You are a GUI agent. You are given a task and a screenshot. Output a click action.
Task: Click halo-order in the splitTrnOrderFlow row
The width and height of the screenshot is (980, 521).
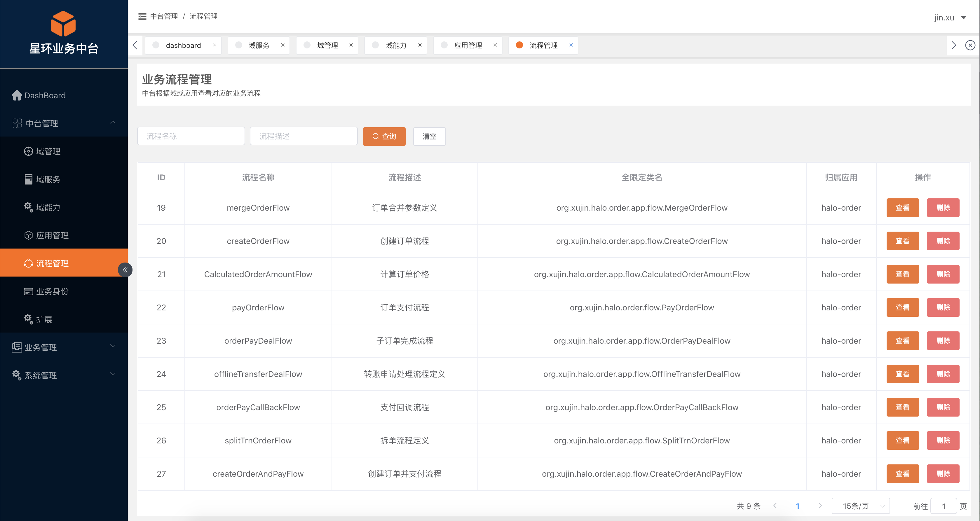pyautogui.click(x=841, y=440)
